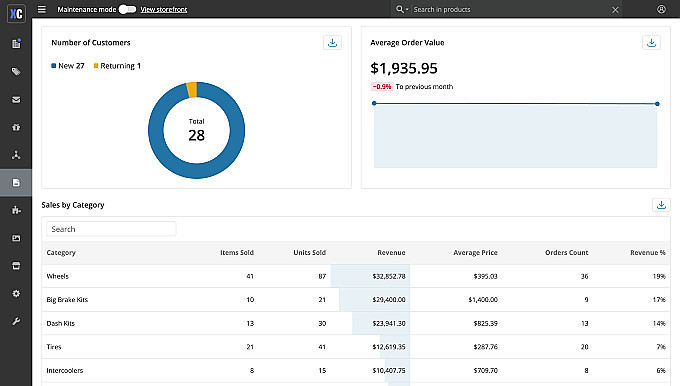Open the puzzle Add-ons sidebar icon
The height and width of the screenshot is (386, 680).
[x=16, y=210]
